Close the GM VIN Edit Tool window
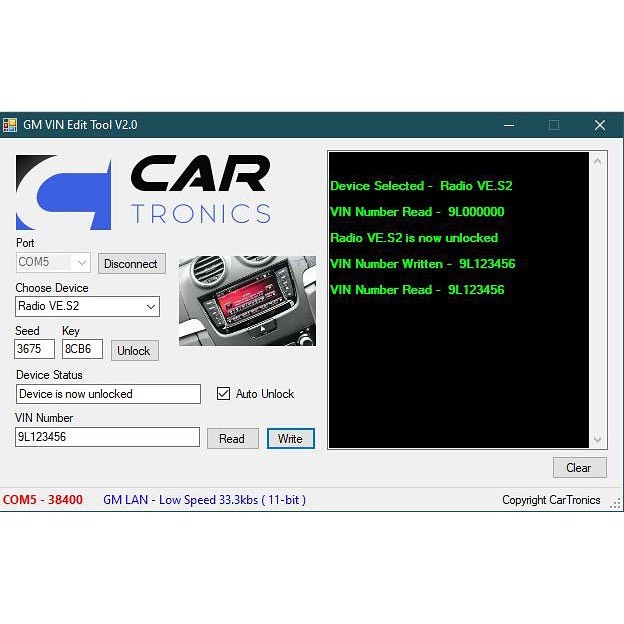The height and width of the screenshot is (624, 624). pyautogui.click(x=600, y=125)
